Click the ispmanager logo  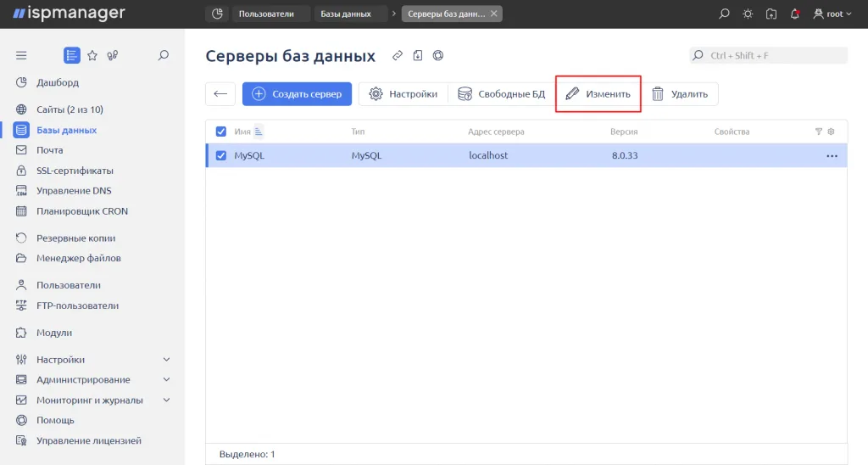(70, 14)
